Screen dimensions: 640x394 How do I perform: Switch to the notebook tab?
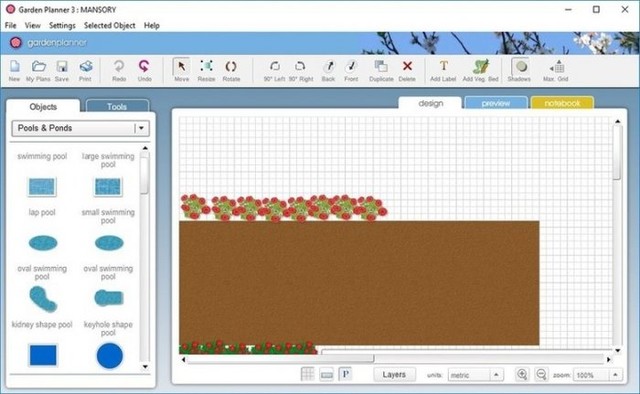tap(562, 103)
